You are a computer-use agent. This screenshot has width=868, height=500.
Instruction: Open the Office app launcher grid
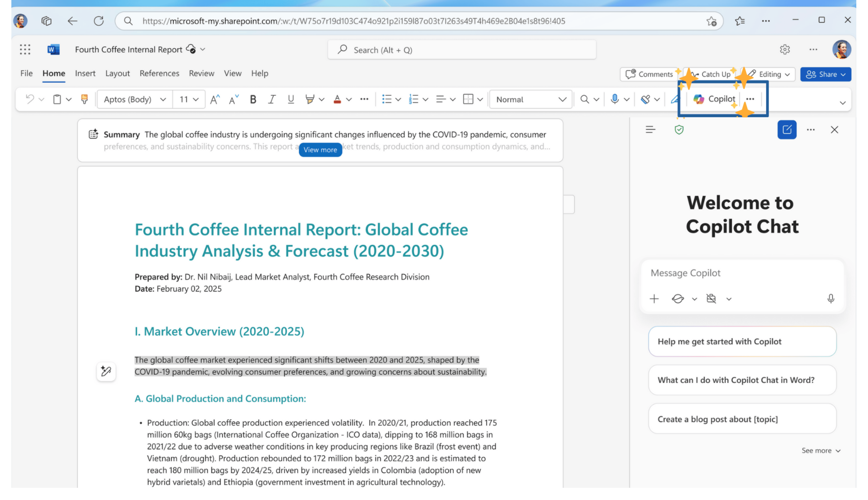tap(25, 49)
